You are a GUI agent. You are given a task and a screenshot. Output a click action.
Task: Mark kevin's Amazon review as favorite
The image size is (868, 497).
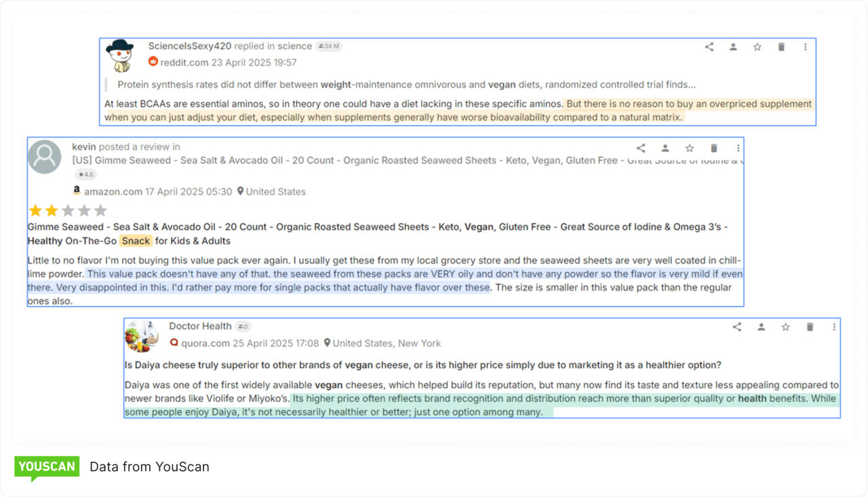click(x=690, y=148)
